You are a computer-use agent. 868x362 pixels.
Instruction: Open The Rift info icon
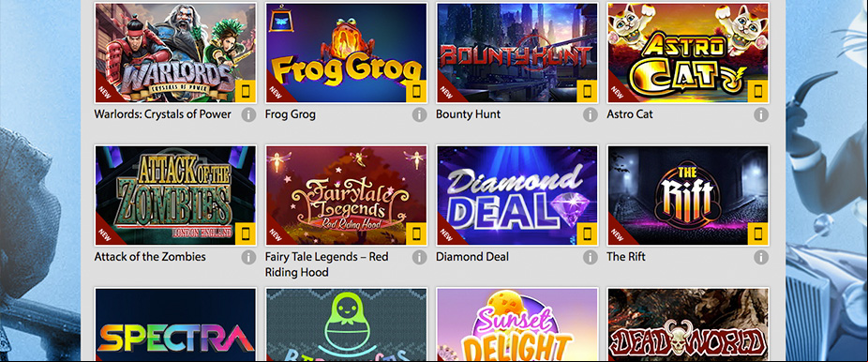pyautogui.click(x=761, y=257)
